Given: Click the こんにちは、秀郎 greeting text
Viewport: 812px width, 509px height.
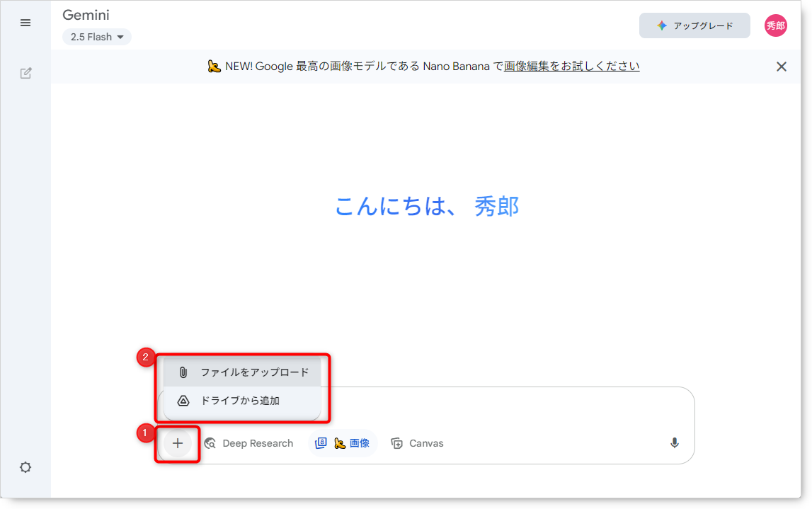Looking at the screenshot, I should pyautogui.click(x=427, y=206).
